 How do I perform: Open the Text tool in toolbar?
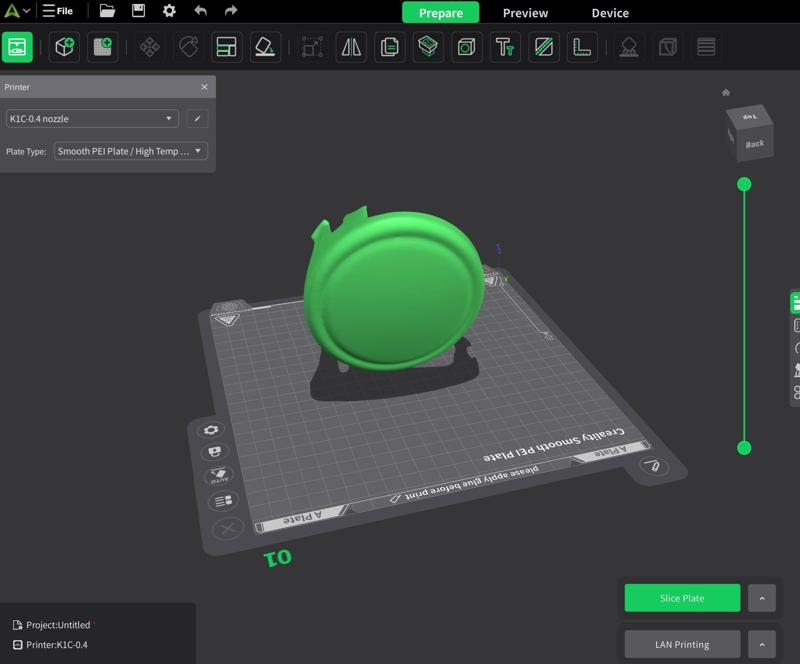tap(504, 47)
